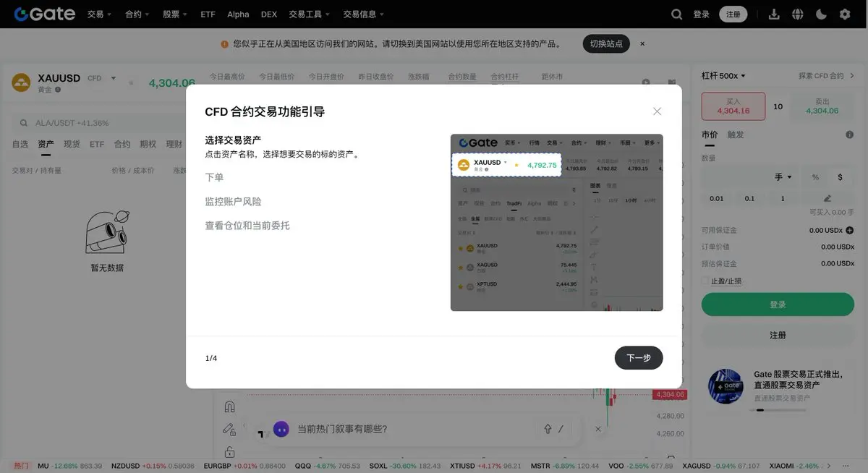868x473 pixels.
Task: Close the CFD guide dialog
Action: [657, 111]
